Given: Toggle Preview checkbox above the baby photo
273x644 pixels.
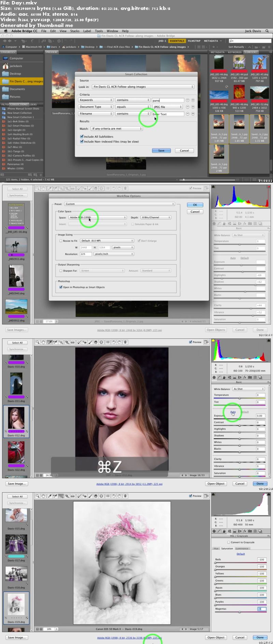Looking at the screenshot, I should (190, 496).
